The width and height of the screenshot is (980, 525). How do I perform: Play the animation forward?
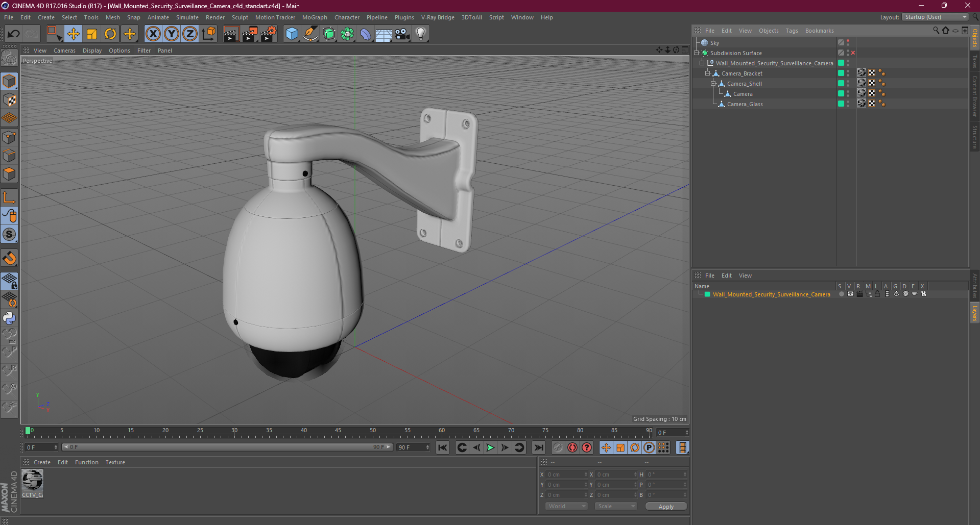490,447
